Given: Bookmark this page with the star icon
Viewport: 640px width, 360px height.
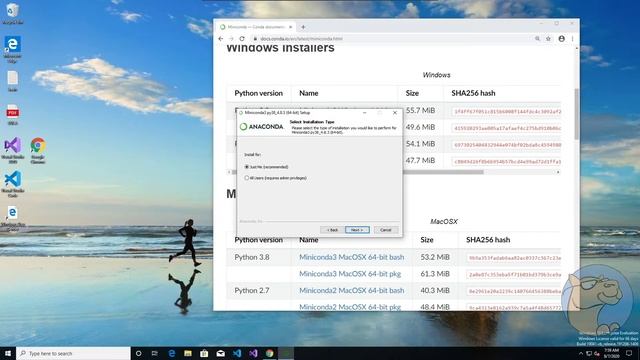Looking at the screenshot, I should [x=549, y=39].
